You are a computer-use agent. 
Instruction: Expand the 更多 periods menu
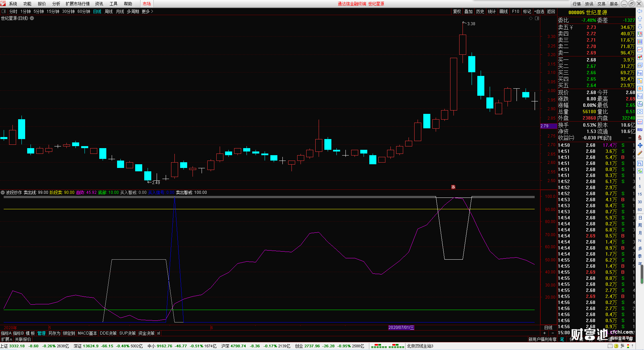click(147, 11)
